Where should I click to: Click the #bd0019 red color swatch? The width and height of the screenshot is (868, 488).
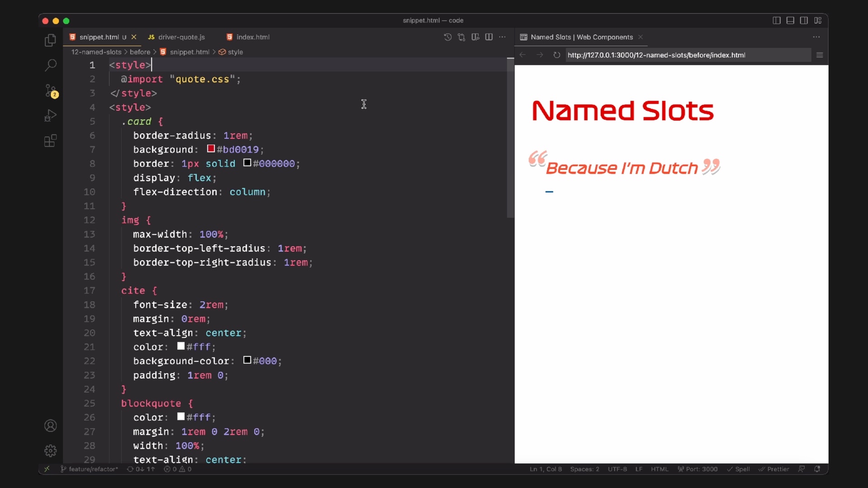coord(211,149)
